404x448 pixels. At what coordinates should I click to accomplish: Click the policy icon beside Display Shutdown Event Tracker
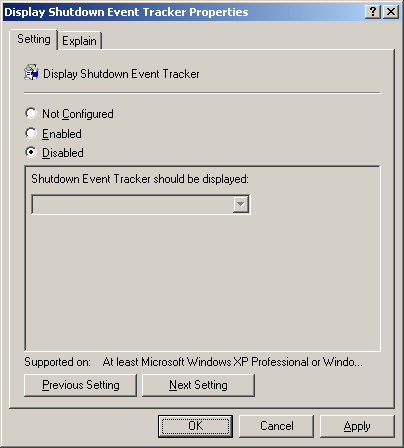tap(31, 73)
